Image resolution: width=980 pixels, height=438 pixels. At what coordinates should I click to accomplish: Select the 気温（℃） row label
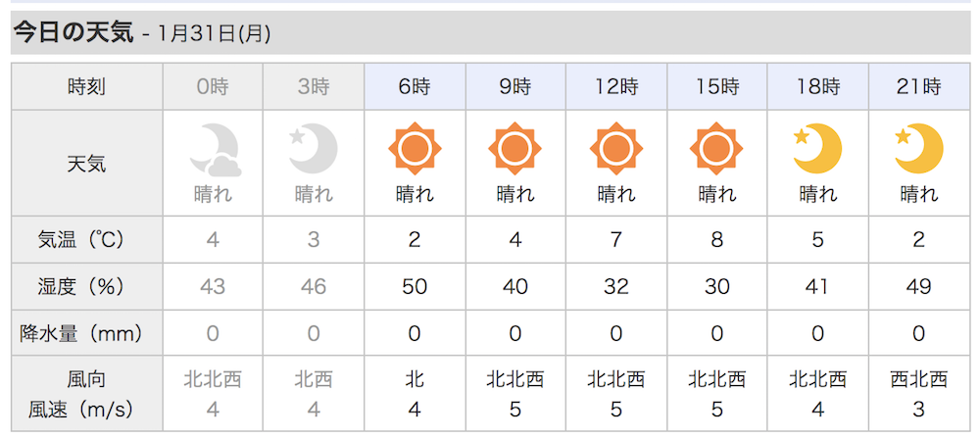[87, 240]
